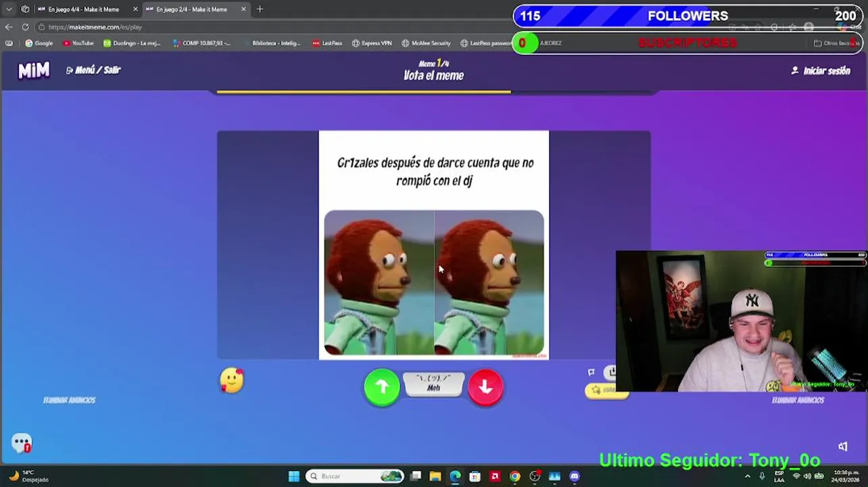
Task: Reload the page
Action: (x=25, y=27)
